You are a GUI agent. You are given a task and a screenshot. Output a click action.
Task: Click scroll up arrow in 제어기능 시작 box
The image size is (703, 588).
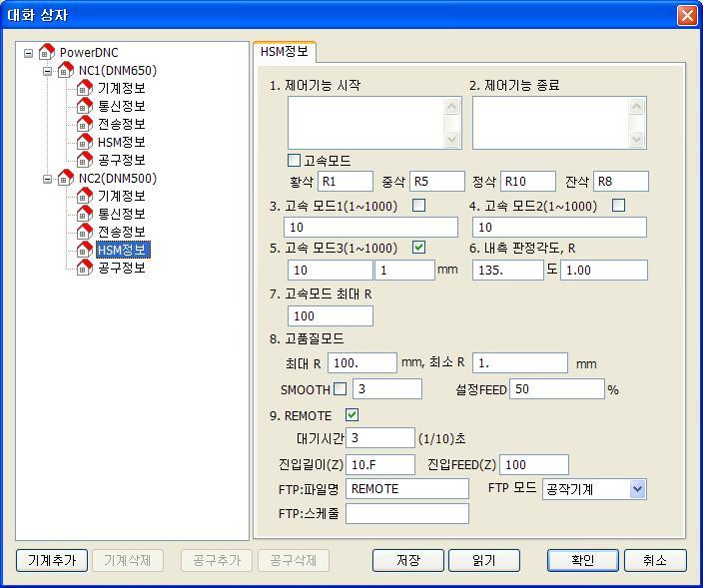[451, 107]
